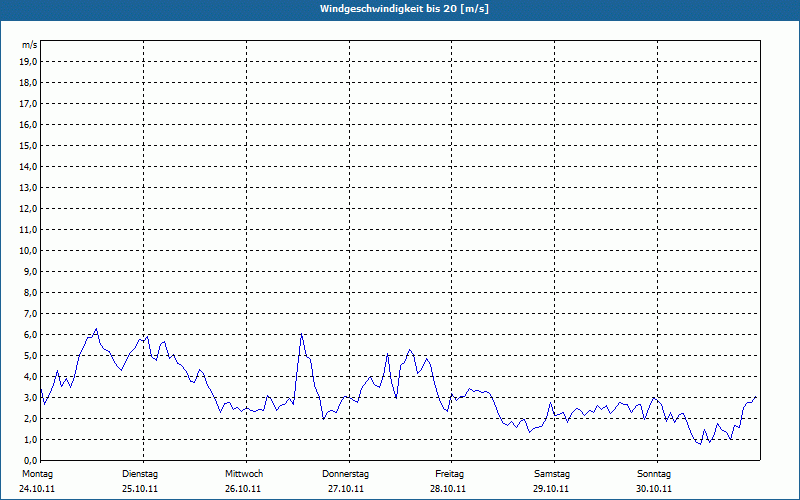Click the '13,0' y-axis label
800x500 pixels.
pos(28,188)
